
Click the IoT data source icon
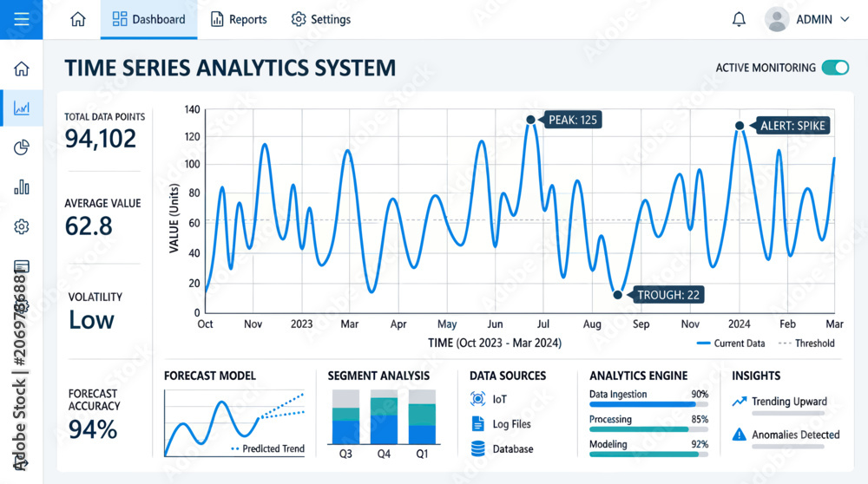click(477, 399)
